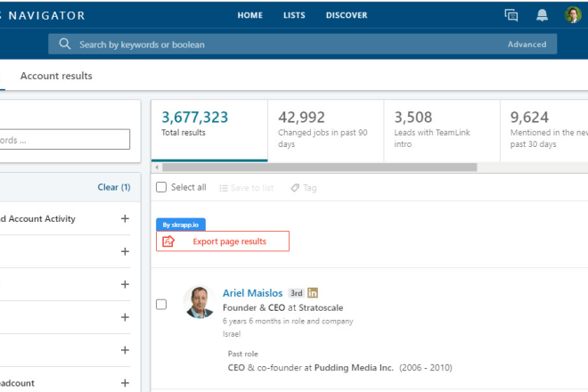588x392 pixels.
Task: Check the box for Ariel Maislos
Action: pyautogui.click(x=161, y=304)
